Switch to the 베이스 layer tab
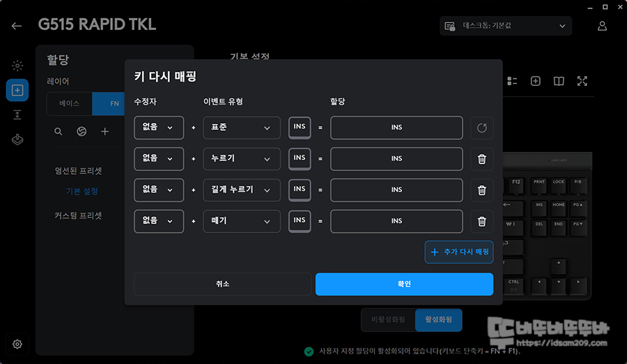627x364 pixels. (70, 104)
